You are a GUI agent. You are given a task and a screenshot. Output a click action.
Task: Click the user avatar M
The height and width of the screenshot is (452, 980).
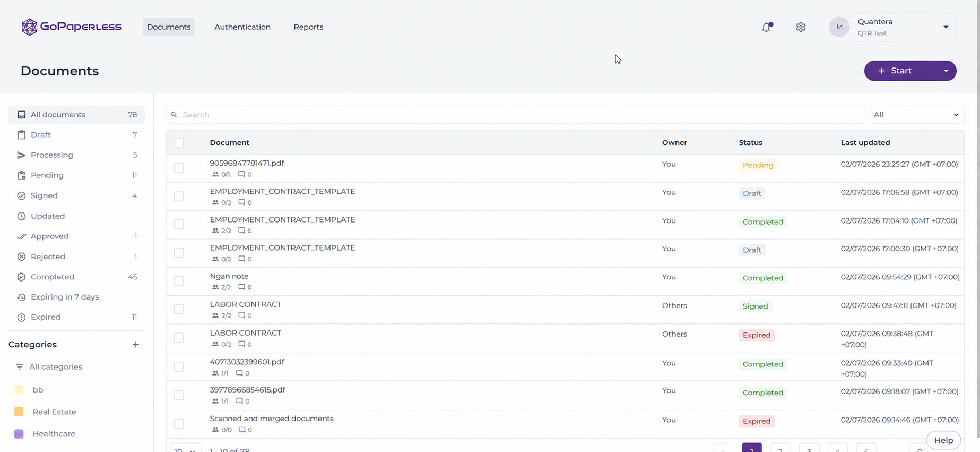pos(839,27)
